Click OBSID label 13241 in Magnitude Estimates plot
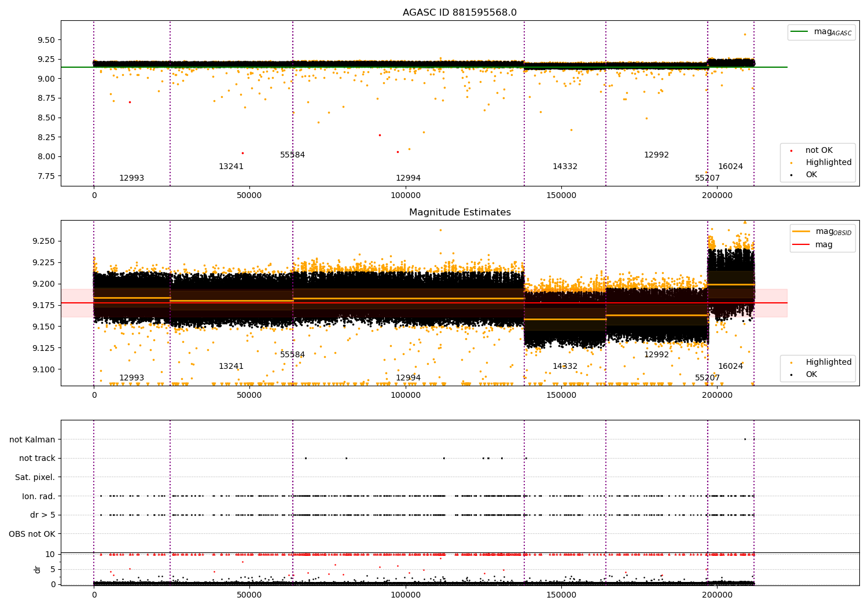 click(231, 367)
